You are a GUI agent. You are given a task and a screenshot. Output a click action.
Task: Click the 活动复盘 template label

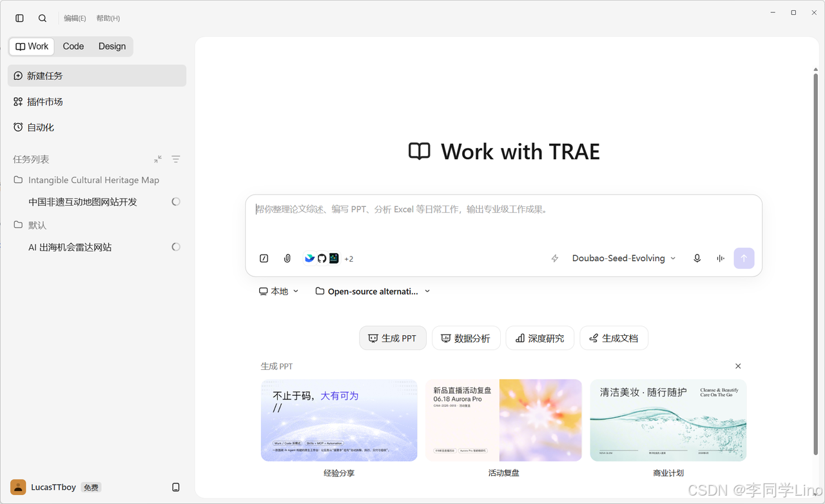point(503,473)
